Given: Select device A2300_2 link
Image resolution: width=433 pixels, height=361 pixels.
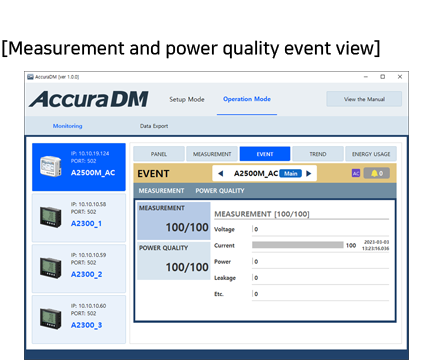Looking at the screenshot, I should pyautogui.click(x=87, y=274).
